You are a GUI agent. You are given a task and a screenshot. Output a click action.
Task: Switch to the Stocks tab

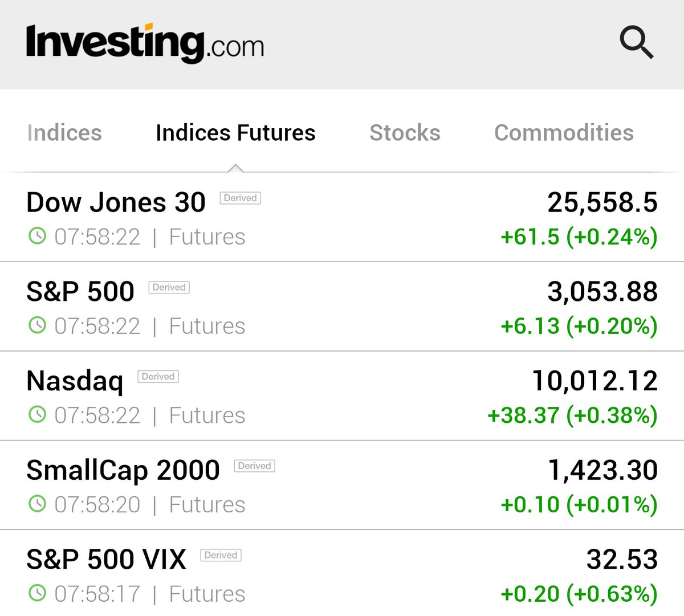(405, 133)
